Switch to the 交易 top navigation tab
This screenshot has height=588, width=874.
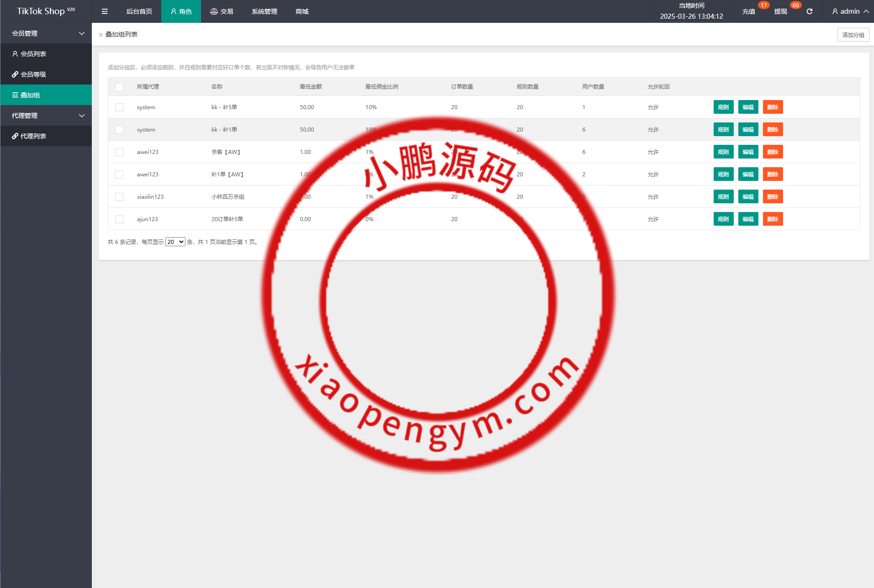point(222,11)
